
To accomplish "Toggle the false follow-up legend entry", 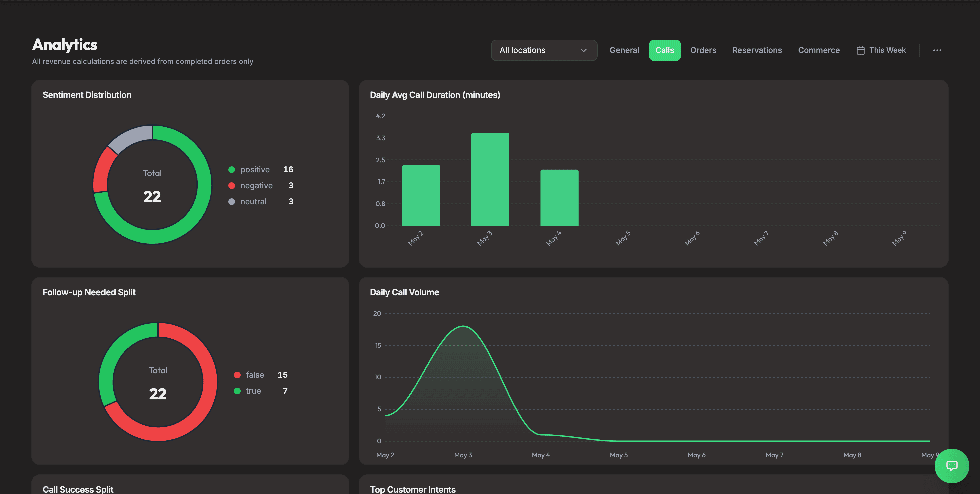I will coord(261,375).
